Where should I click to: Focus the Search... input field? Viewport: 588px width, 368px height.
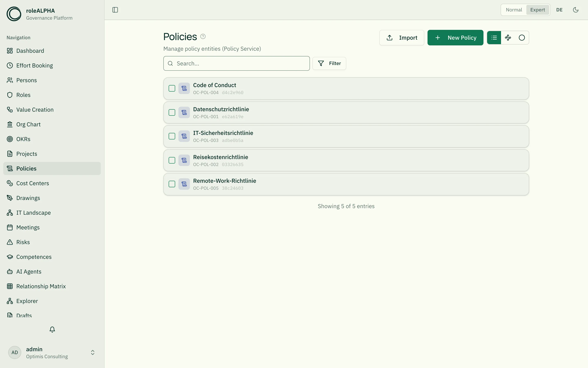tap(236, 64)
